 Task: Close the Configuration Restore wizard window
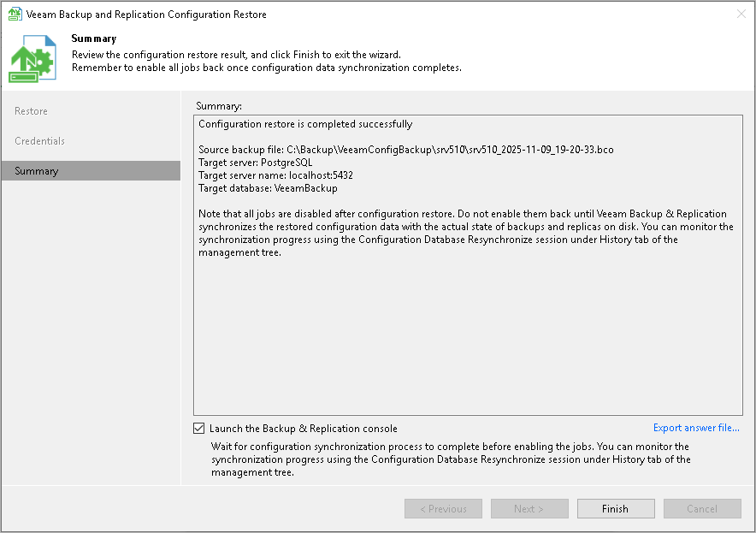coord(741,15)
